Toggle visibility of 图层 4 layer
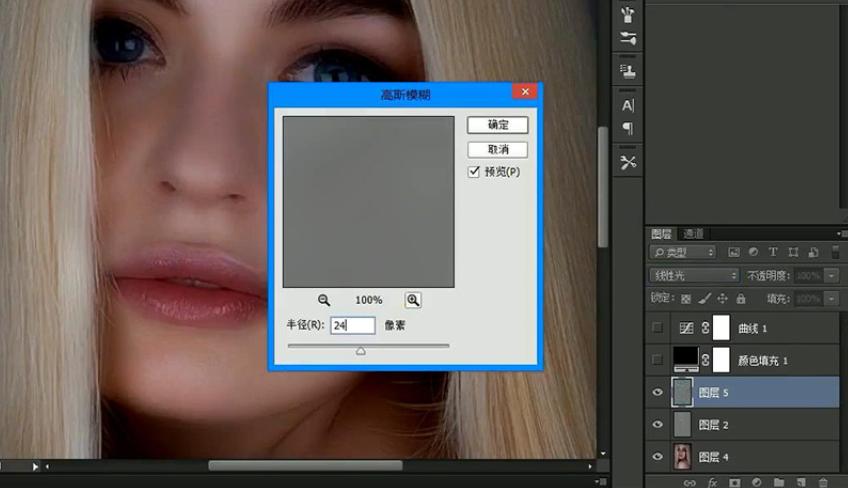Viewport: 848px width, 488px height. pos(658,456)
